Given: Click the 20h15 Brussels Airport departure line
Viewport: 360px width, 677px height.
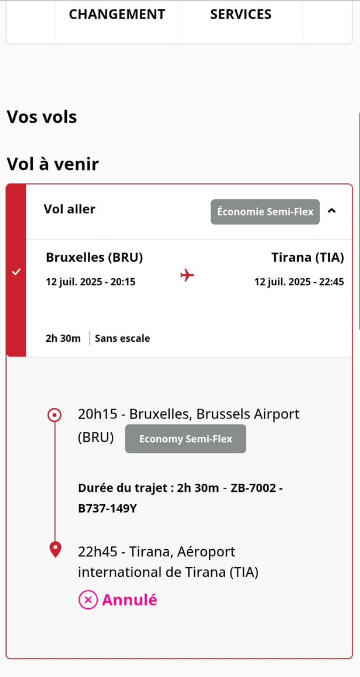Looking at the screenshot, I should click(189, 424).
